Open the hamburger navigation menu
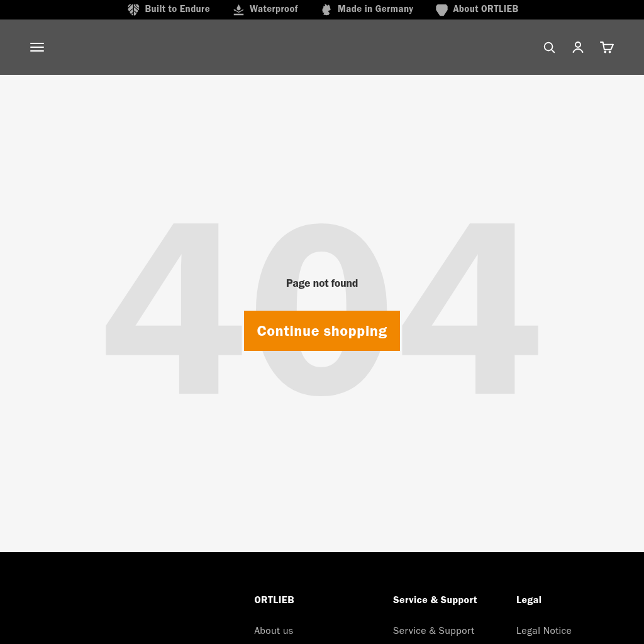Screen dimensions: 644x644 37,47
